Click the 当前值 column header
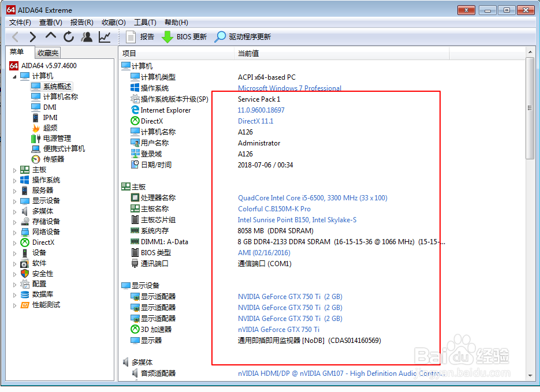Screen dimensions: 540x392 coord(342,53)
